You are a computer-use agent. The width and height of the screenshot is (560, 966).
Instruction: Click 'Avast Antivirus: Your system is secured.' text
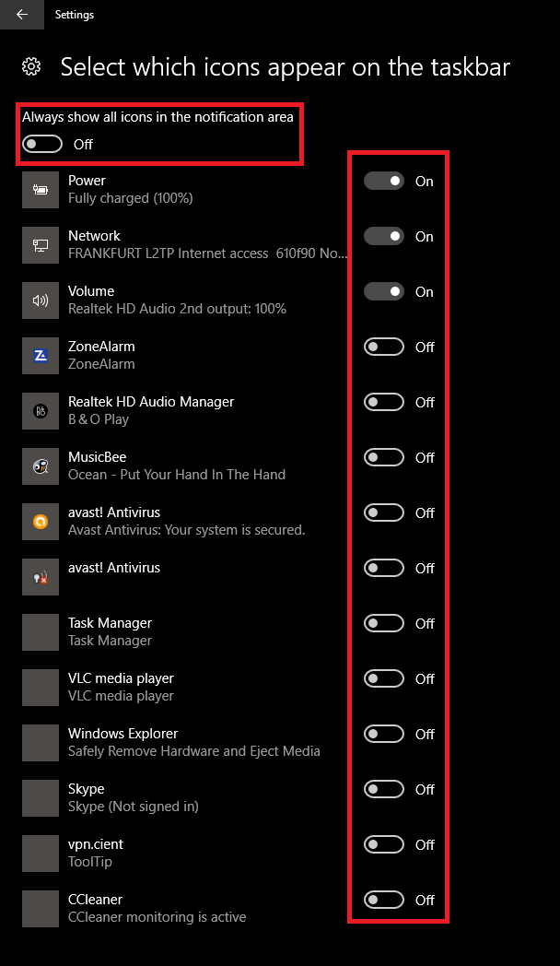click(x=186, y=530)
